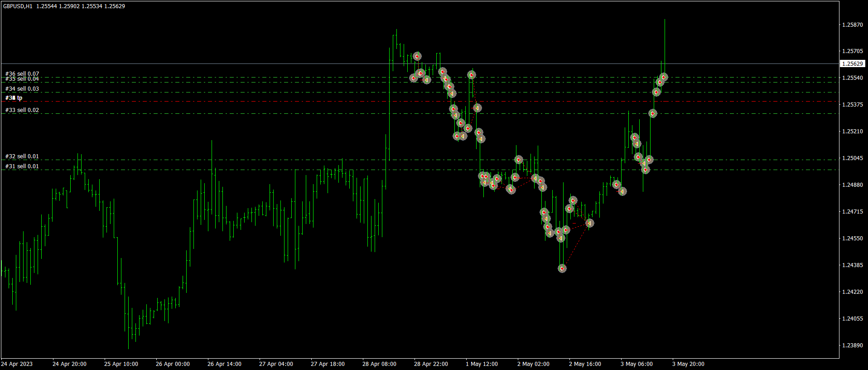The height and width of the screenshot is (370, 868).
Task: Click the 1.23890 price axis label
Action: 853,346
